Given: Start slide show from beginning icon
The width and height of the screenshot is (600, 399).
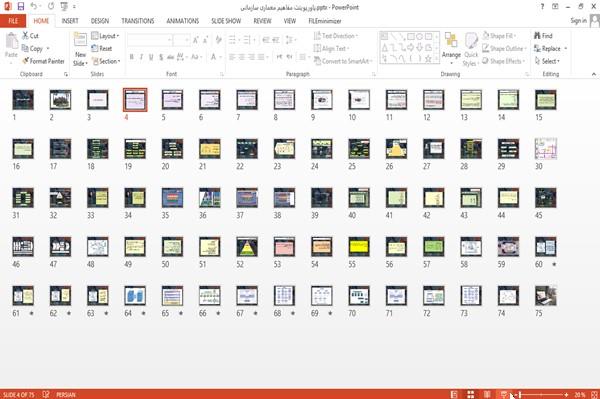Looking at the screenshot, I should (64, 6).
